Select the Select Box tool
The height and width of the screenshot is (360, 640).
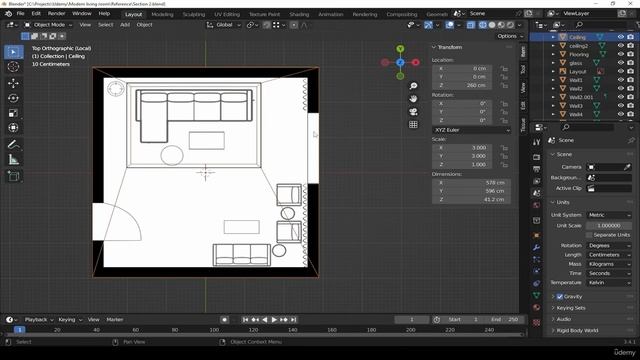(x=13, y=52)
